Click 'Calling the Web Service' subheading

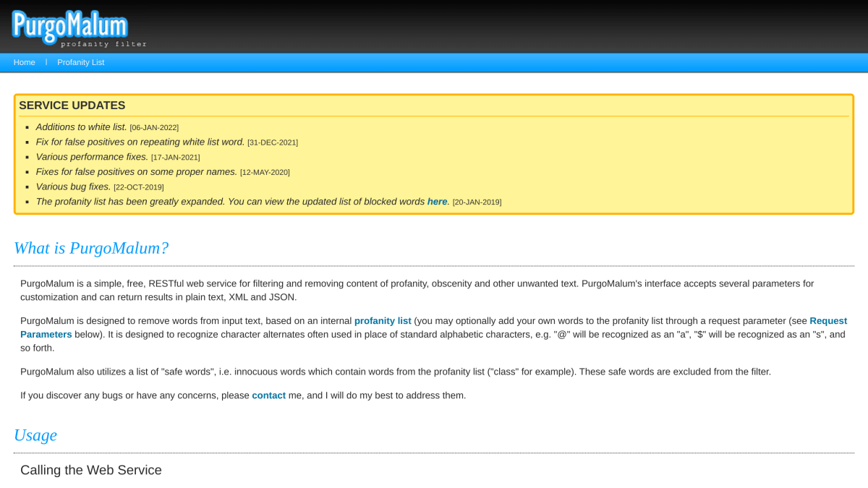91,470
